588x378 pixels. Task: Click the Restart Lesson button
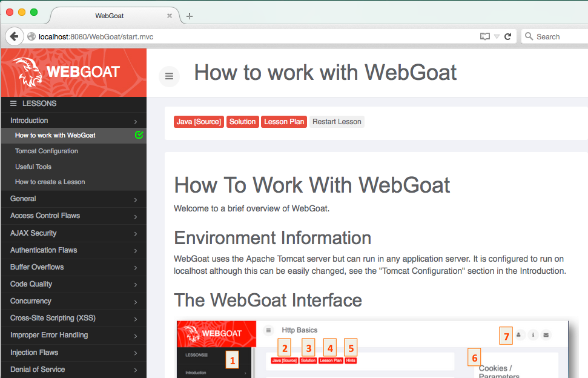[x=337, y=122]
